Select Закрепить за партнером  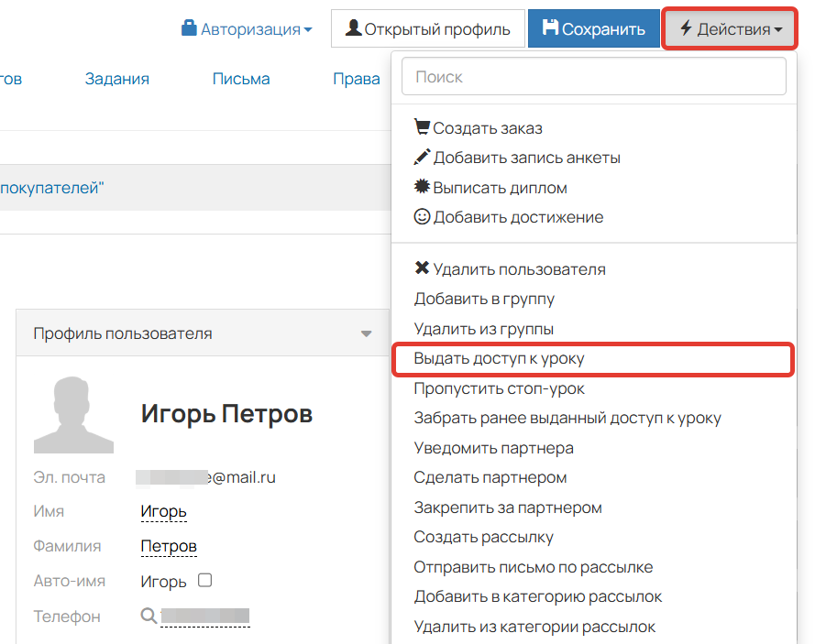coord(508,508)
